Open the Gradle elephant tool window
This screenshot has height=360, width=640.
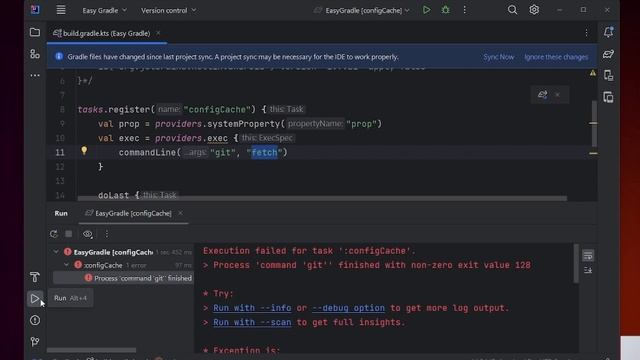(608, 54)
